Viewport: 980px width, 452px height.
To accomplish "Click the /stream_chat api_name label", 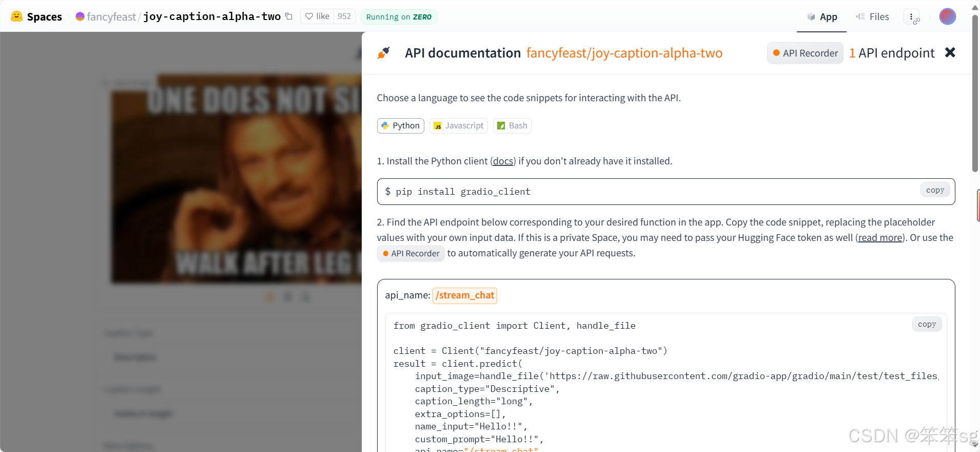I will [x=465, y=295].
